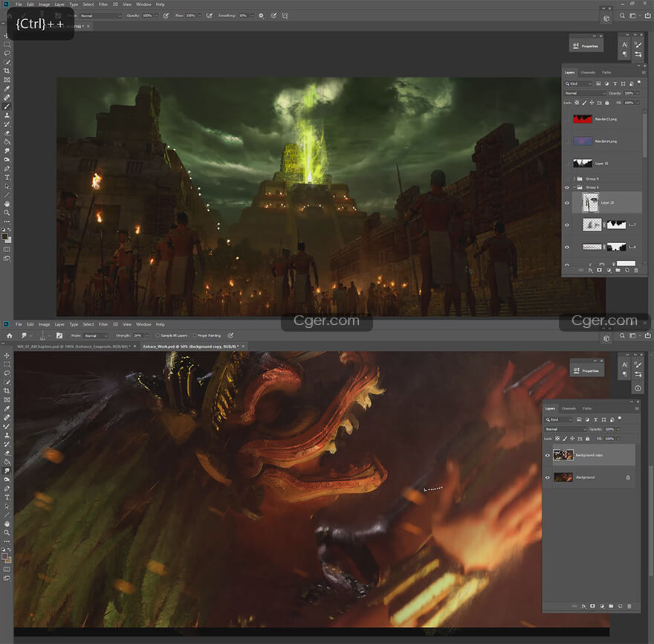Open Window menu in the bottom window
654x644 pixels.
pos(143,324)
